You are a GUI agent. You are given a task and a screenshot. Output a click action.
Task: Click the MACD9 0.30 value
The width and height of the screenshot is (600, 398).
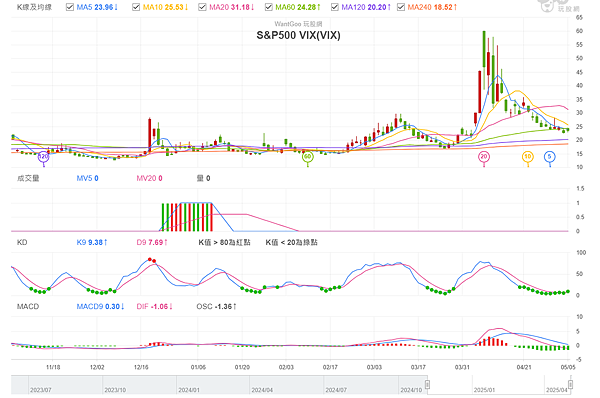[100, 307]
